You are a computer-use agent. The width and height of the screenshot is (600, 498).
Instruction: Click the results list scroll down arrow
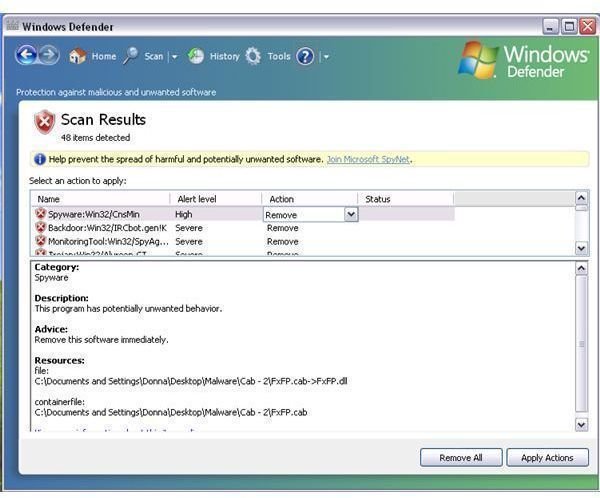(581, 248)
